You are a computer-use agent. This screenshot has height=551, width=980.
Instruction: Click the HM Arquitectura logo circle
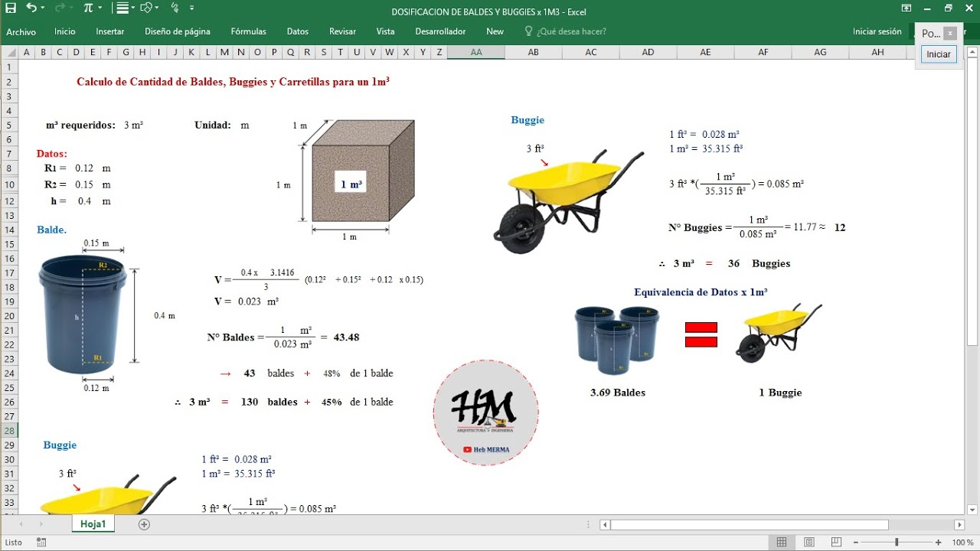(485, 412)
